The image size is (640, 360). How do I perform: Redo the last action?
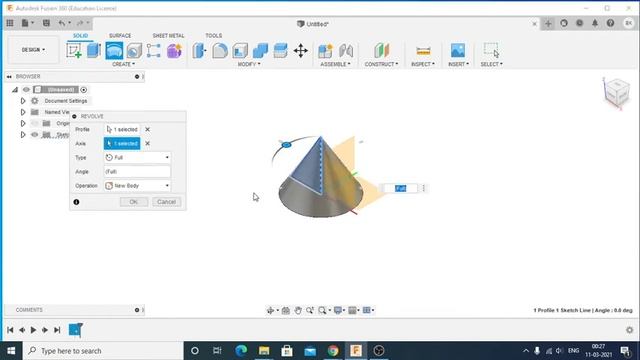[x=80, y=23]
